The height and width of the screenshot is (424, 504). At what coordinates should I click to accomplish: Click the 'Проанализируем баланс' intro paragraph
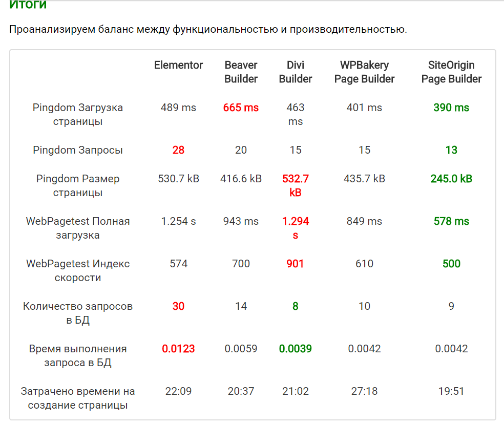click(x=208, y=29)
